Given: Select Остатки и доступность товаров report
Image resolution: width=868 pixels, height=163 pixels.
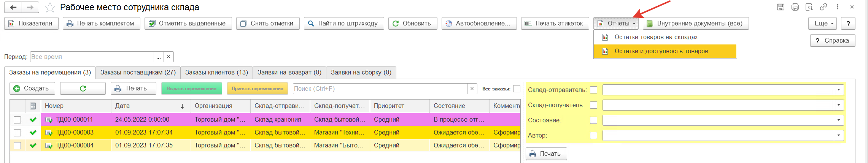Looking at the screenshot, I should click(665, 51).
